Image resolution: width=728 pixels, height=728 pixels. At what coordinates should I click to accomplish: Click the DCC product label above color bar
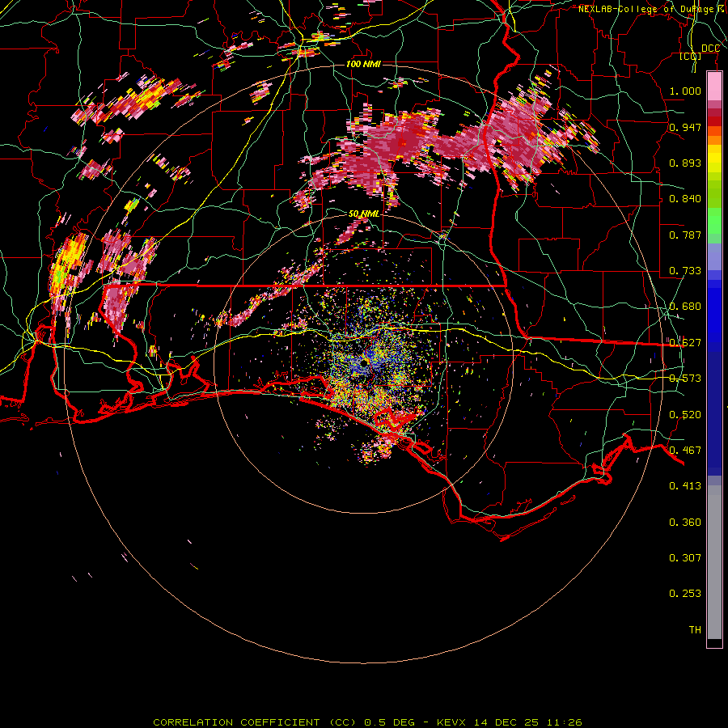point(710,49)
